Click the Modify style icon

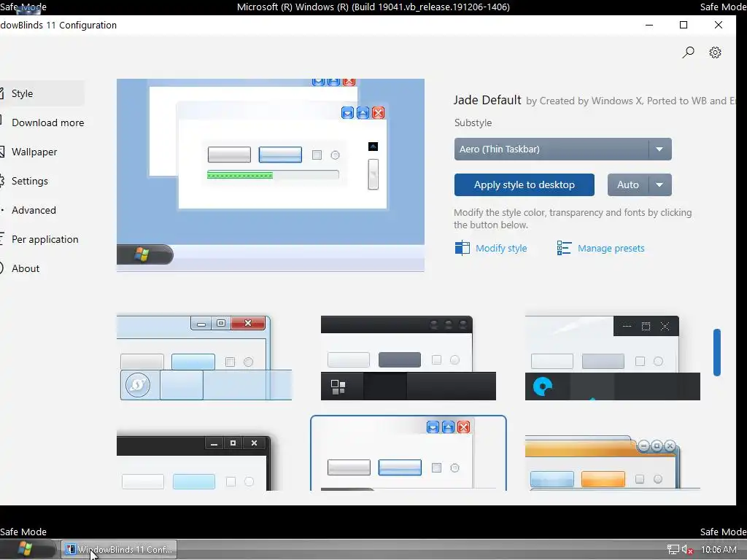point(462,248)
